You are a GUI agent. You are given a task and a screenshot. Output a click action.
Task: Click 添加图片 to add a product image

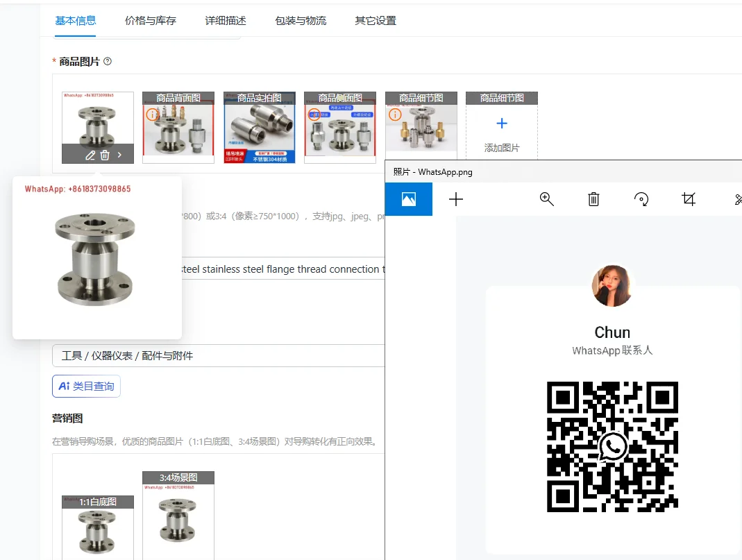click(501, 133)
